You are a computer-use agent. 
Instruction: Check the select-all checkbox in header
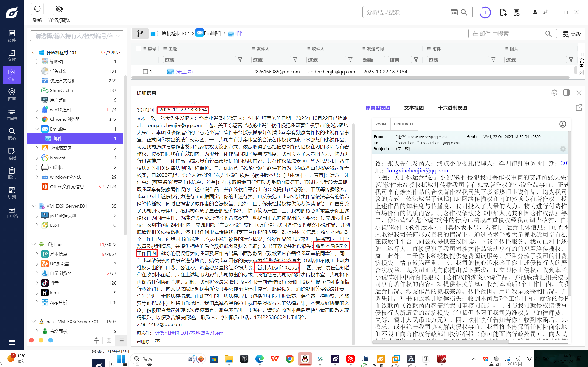pyautogui.click(x=138, y=49)
